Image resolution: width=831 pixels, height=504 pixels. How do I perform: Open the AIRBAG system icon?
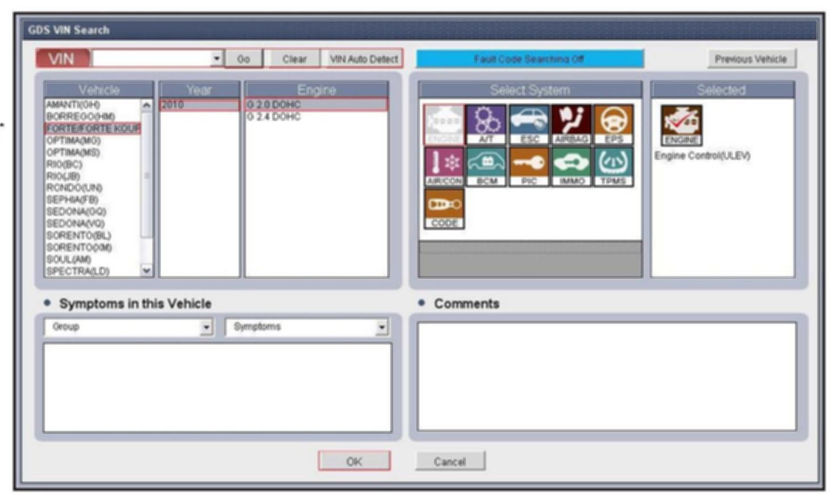[571, 124]
